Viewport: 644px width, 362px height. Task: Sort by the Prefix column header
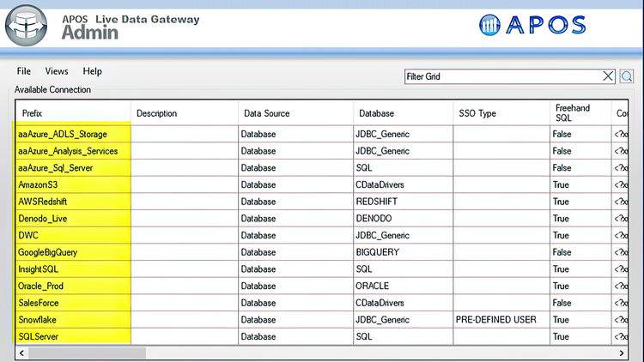(73, 113)
